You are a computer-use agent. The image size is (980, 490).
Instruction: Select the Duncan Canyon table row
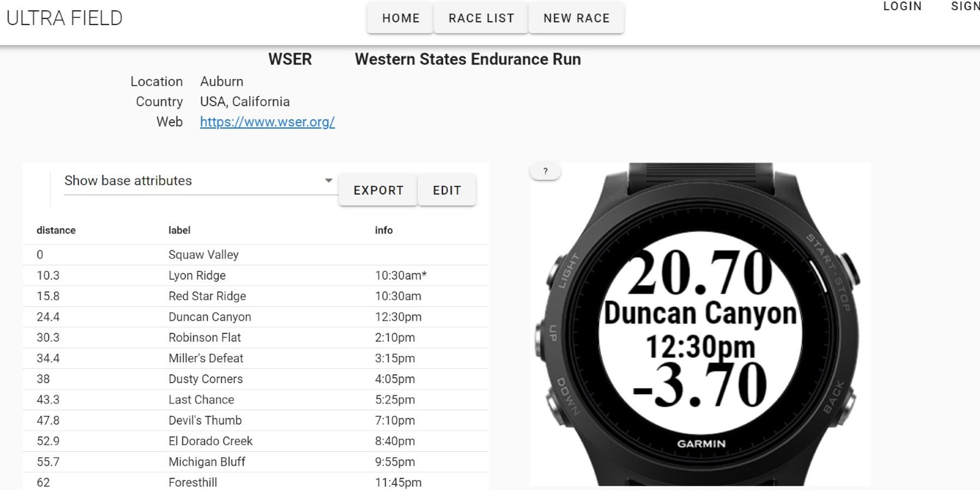(256, 317)
